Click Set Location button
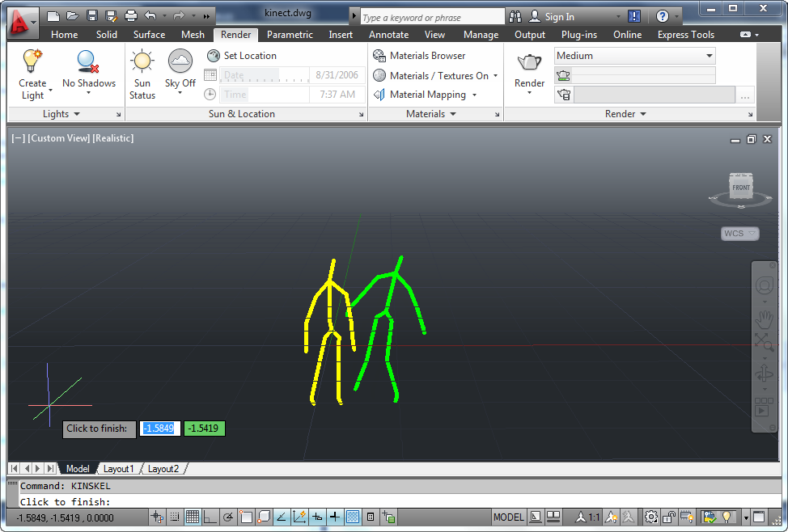Viewport: 788px width, 532px height. (242, 56)
